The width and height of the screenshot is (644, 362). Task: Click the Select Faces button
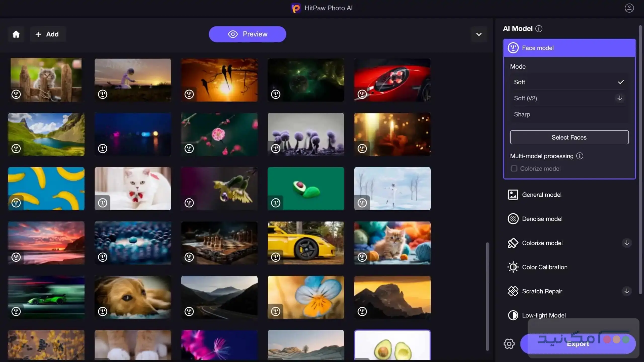click(x=569, y=137)
